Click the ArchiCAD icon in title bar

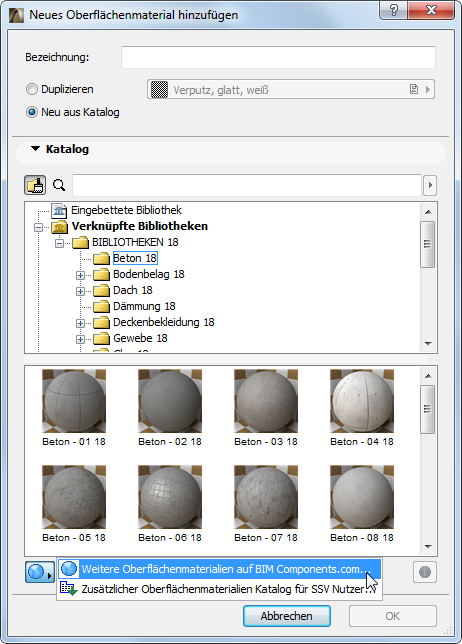(x=16, y=15)
